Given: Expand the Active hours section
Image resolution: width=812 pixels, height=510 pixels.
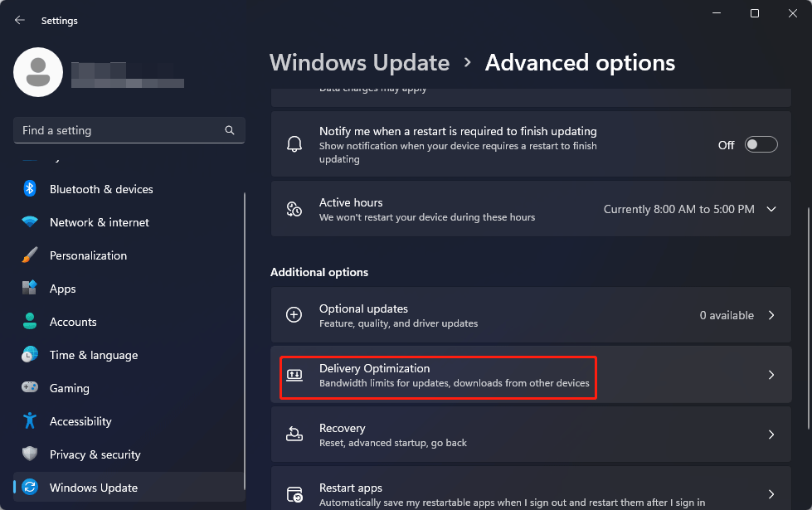Looking at the screenshot, I should pyautogui.click(x=771, y=208).
